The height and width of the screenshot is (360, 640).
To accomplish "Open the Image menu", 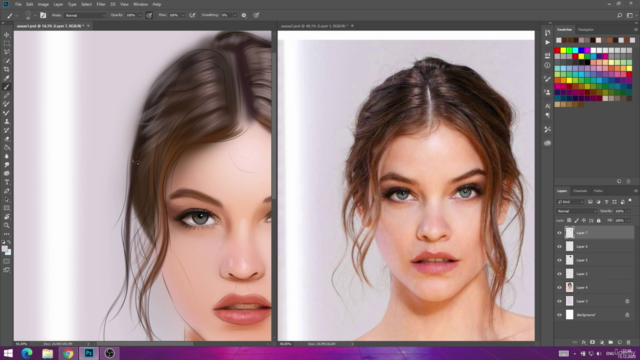I will point(43,4).
